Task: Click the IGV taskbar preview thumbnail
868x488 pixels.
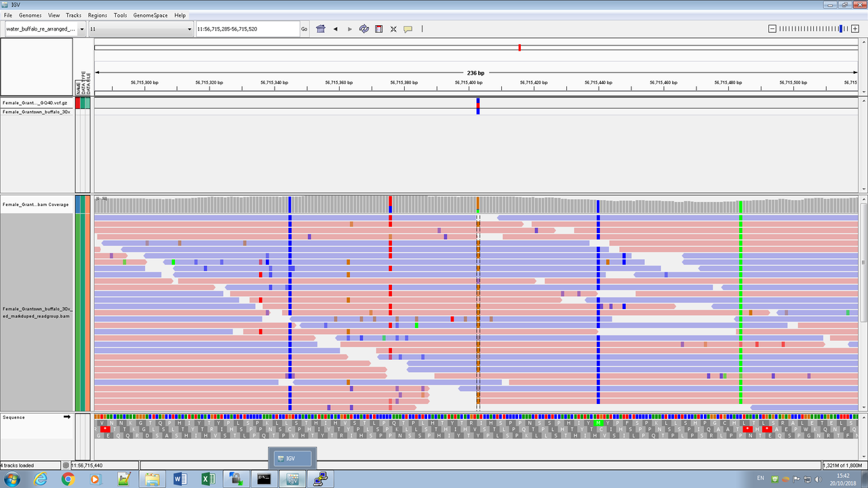Action: pyautogui.click(x=292, y=458)
